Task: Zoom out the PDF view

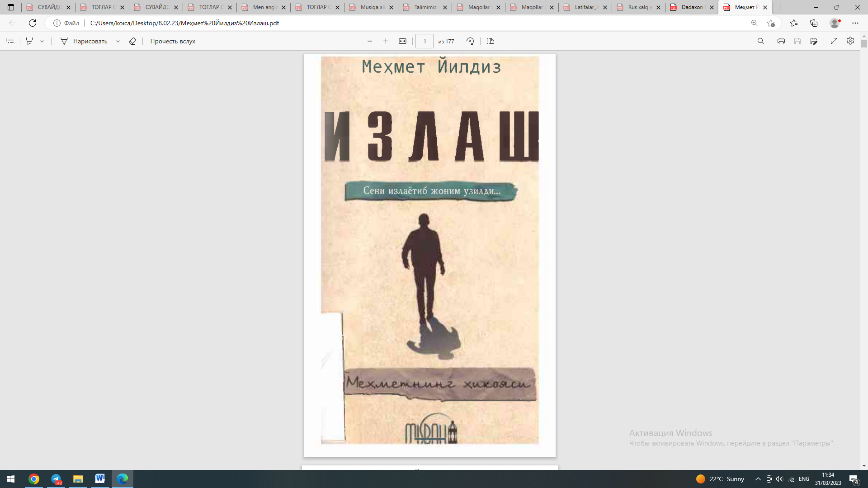Action: pyautogui.click(x=370, y=41)
